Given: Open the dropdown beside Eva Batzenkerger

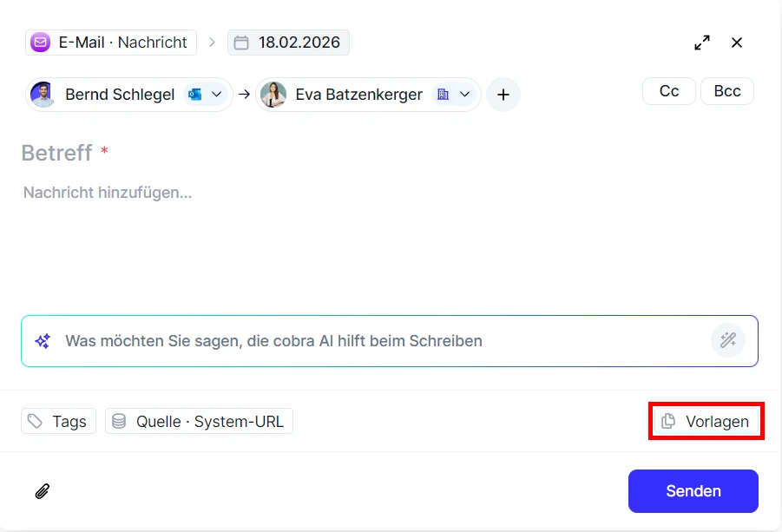Looking at the screenshot, I should point(465,95).
